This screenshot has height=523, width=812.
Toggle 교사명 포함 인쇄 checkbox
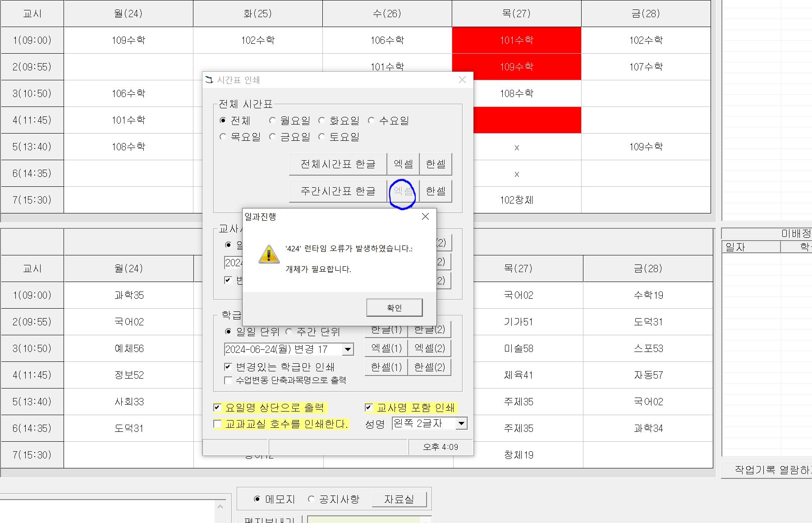point(368,407)
